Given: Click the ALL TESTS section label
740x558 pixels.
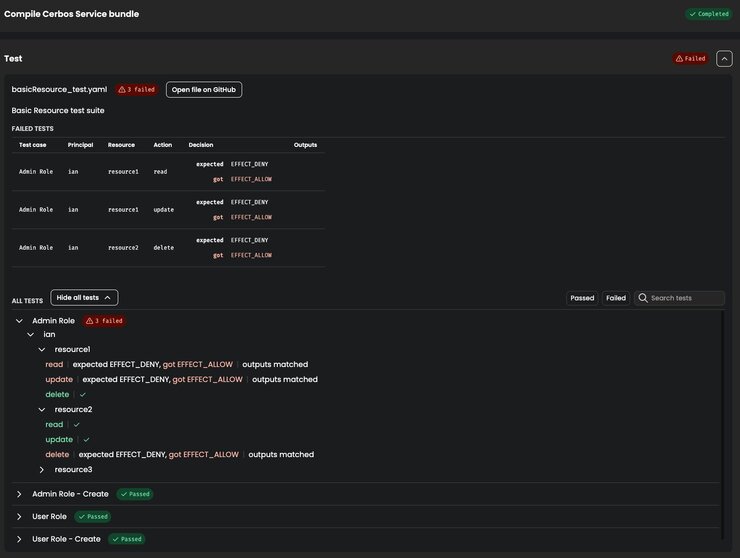Looking at the screenshot, I should 27,301.
